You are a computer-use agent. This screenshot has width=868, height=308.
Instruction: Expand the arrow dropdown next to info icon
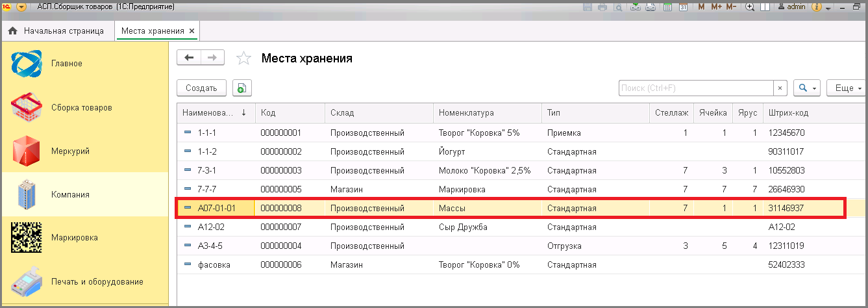(828, 8)
